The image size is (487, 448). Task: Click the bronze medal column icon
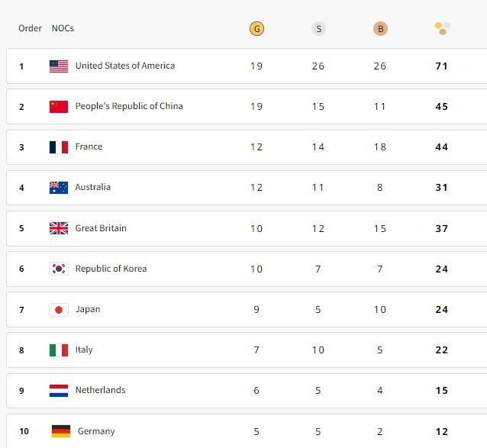click(380, 29)
